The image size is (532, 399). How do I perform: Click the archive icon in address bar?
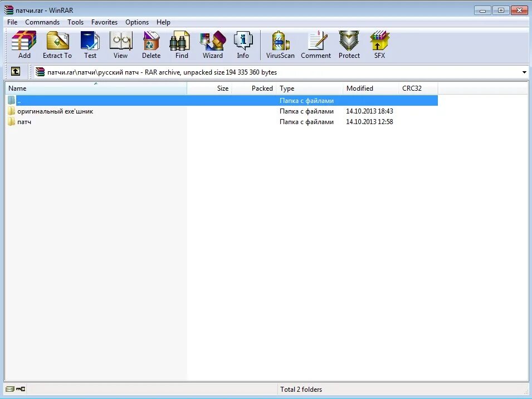click(40, 72)
